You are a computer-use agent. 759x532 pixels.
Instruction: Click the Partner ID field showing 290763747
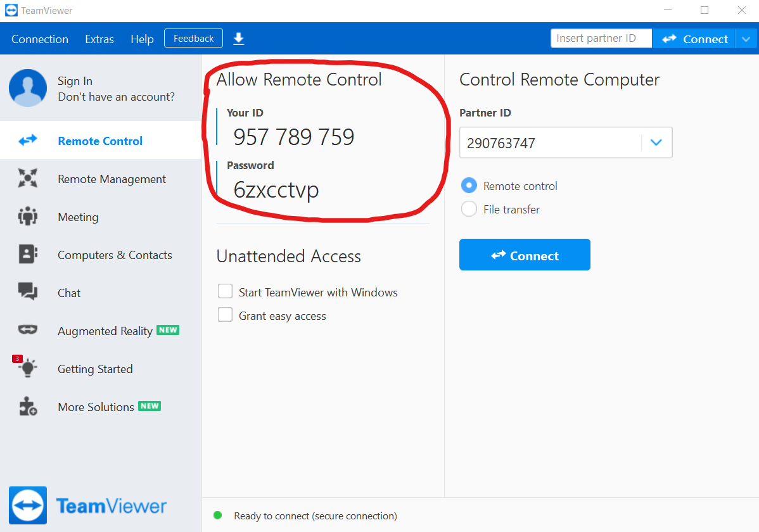tap(551, 142)
